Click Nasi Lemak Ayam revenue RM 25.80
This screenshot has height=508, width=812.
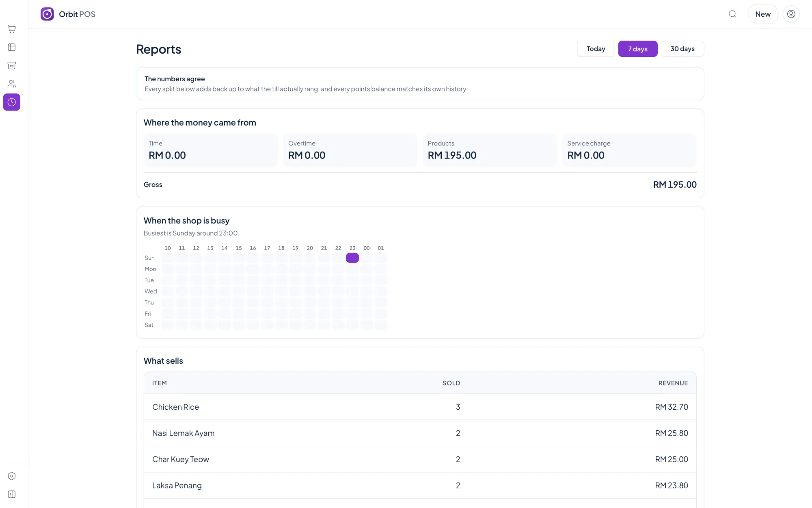(x=672, y=433)
